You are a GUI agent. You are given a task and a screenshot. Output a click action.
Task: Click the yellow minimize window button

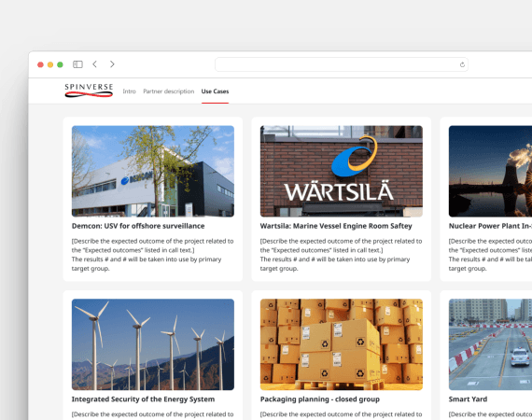tap(50, 64)
